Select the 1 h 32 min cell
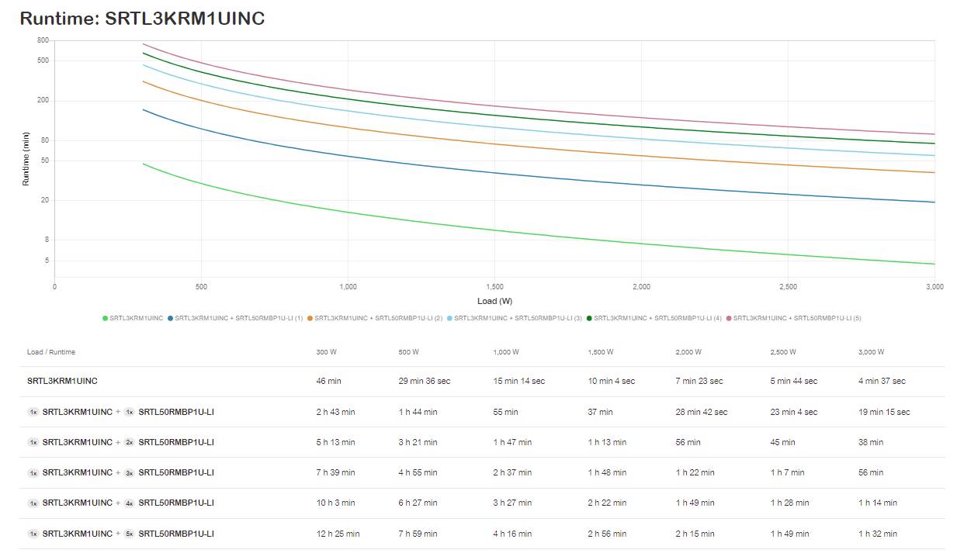The height and width of the screenshot is (560, 964). click(877, 534)
